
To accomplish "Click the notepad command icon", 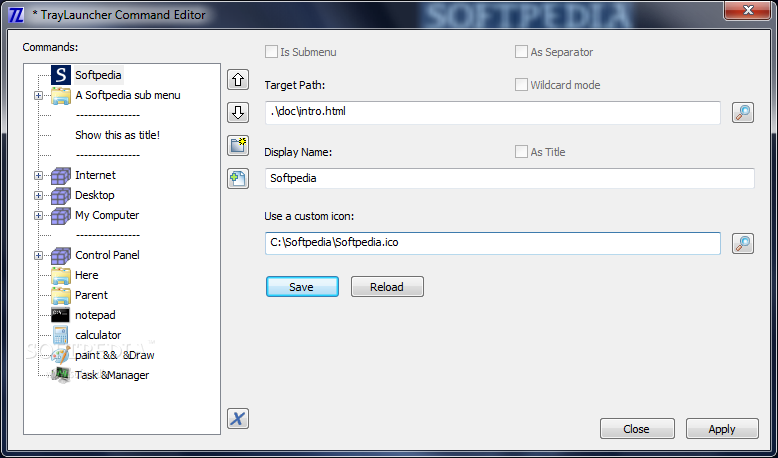I will click(x=61, y=315).
